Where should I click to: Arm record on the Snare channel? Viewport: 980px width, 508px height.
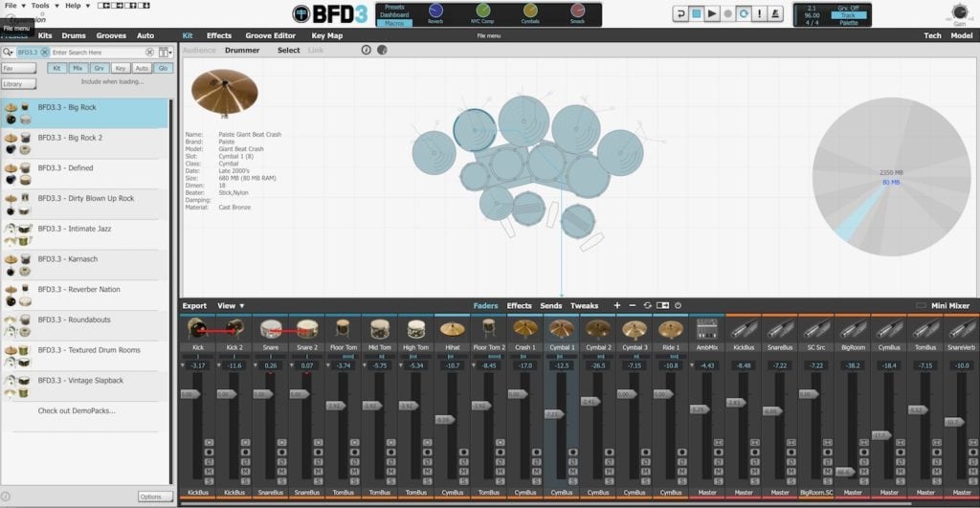(282, 453)
